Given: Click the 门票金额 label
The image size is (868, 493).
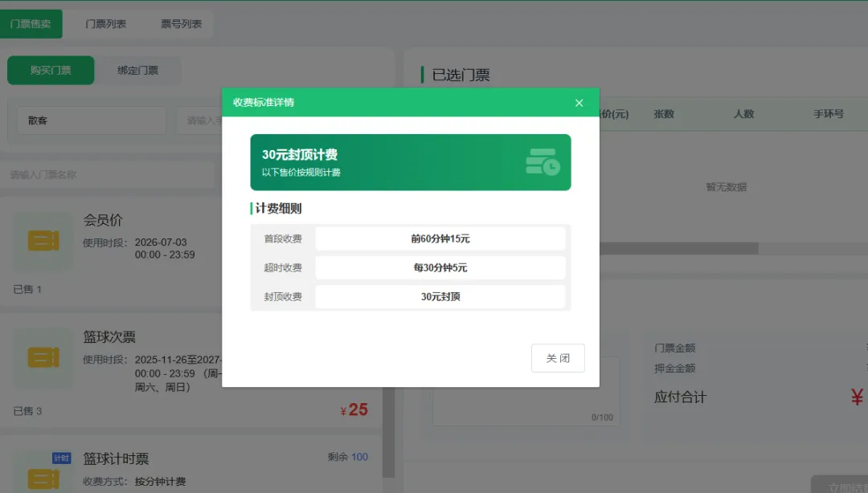Looking at the screenshot, I should (x=675, y=348).
